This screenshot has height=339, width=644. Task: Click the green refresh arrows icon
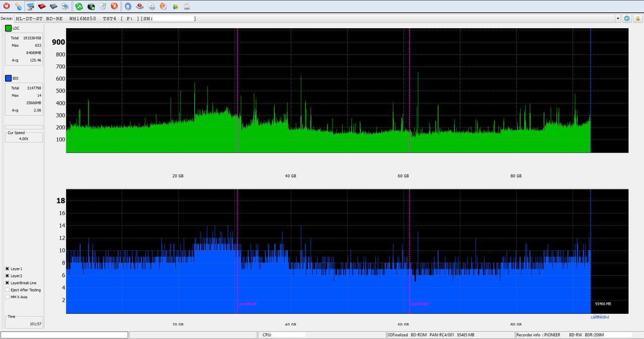tap(79, 6)
